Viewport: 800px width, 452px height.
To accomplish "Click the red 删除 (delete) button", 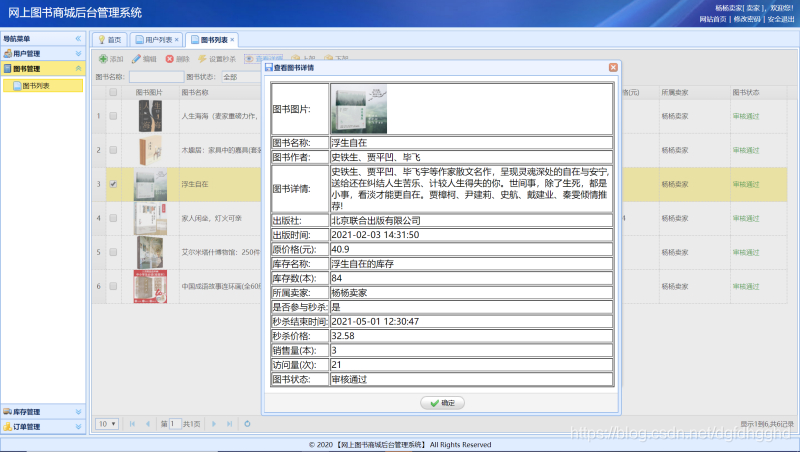I will [x=178, y=59].
